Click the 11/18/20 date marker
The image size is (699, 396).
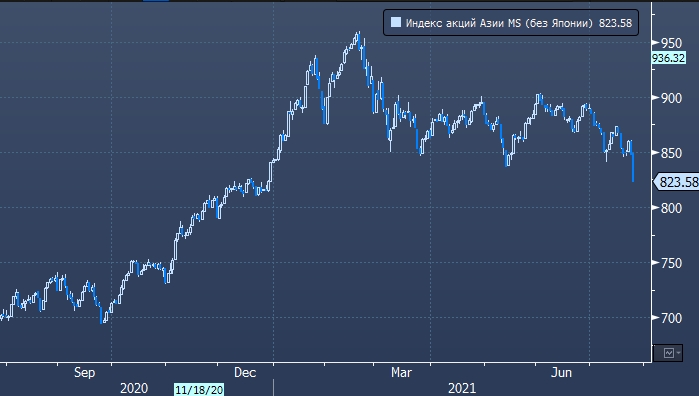point(199,389)
